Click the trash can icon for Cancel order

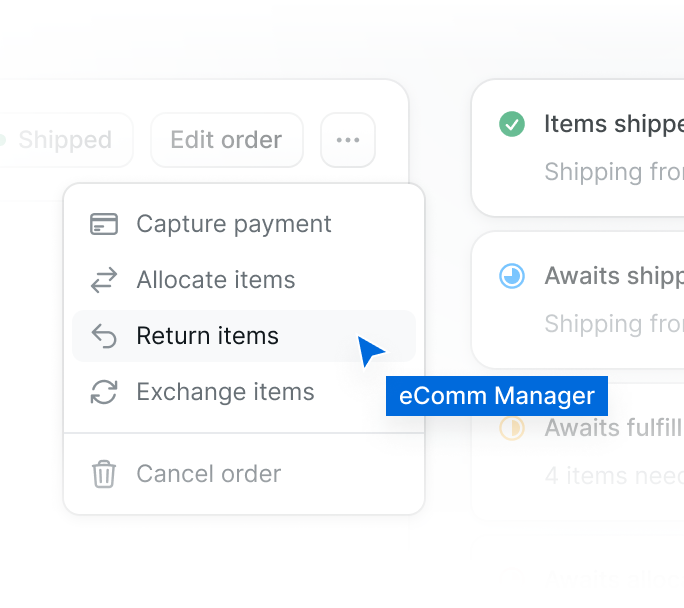[104, 474]
